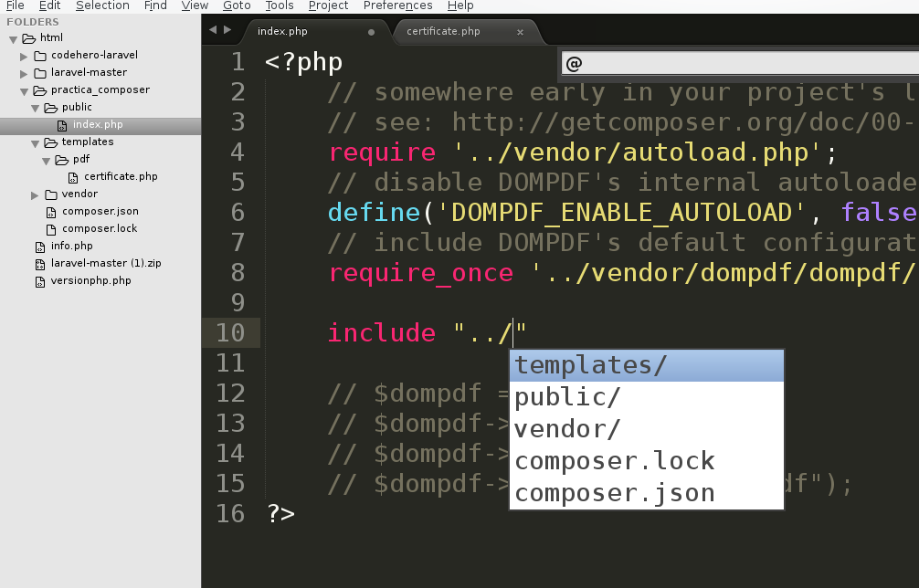Click the html folder icon
This screenshot has height=588, width=919.
click(30, 37)
